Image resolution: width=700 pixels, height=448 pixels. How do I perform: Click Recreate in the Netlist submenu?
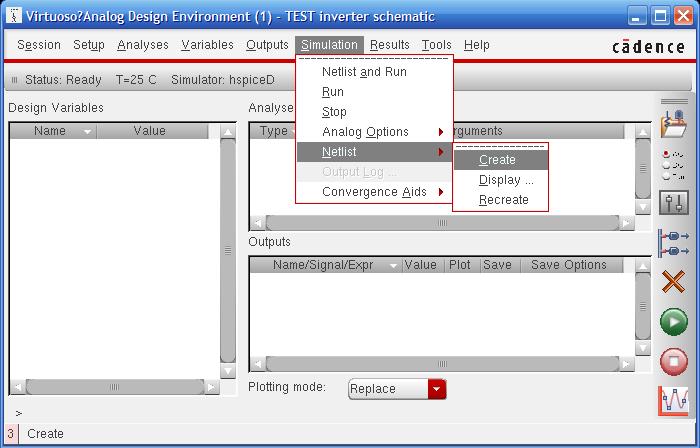503,200
